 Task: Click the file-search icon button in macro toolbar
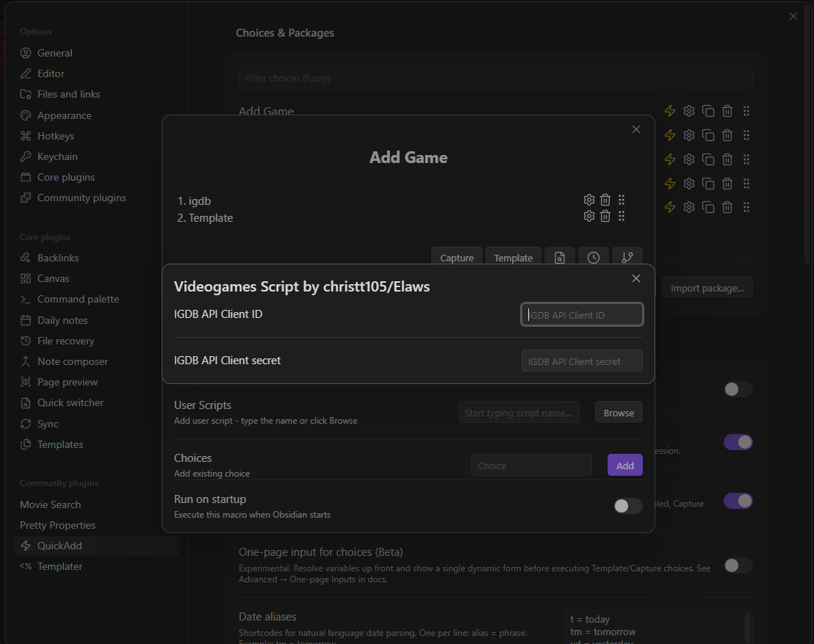(x=560, y=258)
